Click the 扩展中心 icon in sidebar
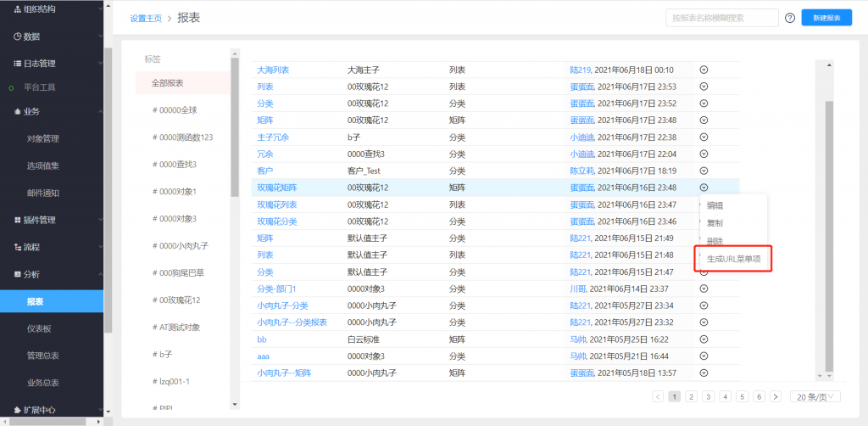Image resolution: width=868 pixels, height=426 pixels. pyautogui.click(x=17, y=410)
